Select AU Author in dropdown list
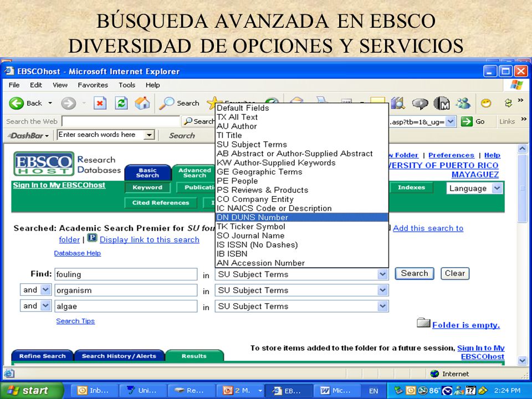The width and height of the screenshot is (532, 399). click(302, 126)
